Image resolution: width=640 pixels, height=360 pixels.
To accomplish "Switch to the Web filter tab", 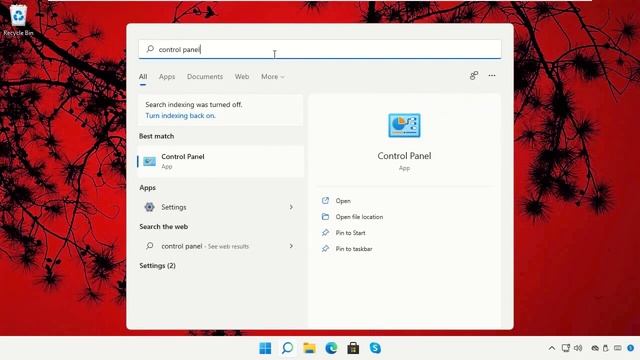I will click(x=242, y=76).
